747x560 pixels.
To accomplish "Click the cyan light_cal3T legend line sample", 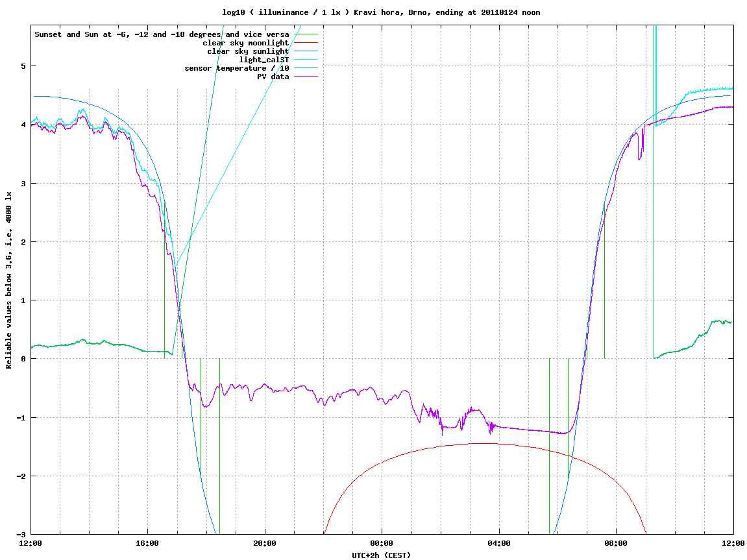I will (306, 60).
